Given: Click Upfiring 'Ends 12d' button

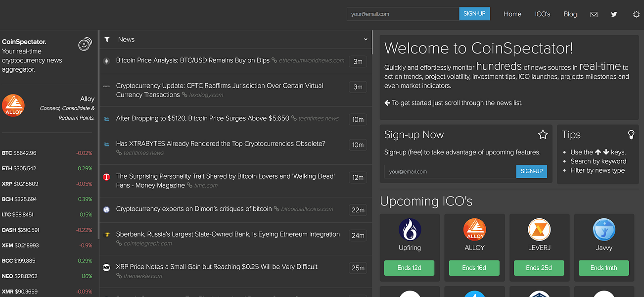Looking at the screenshot, I should click(x=410, y=268).
